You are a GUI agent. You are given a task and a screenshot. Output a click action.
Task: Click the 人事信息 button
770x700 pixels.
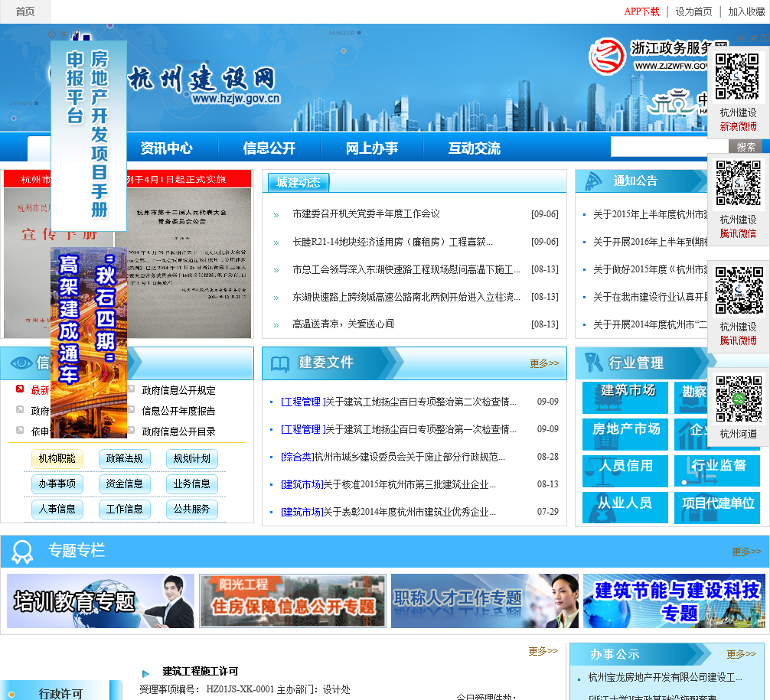(x=57, y=509)
